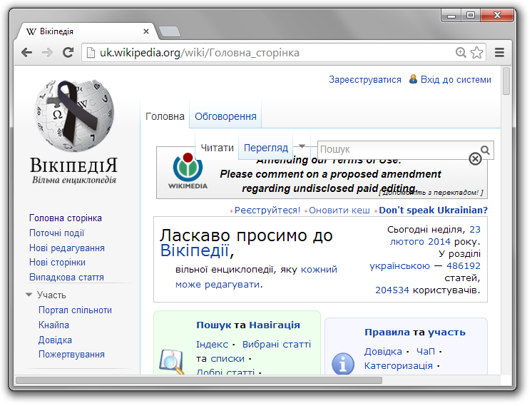The image size is (532, 406).
Task: Open Головна сторінка in sidebar
Action: 66,218
